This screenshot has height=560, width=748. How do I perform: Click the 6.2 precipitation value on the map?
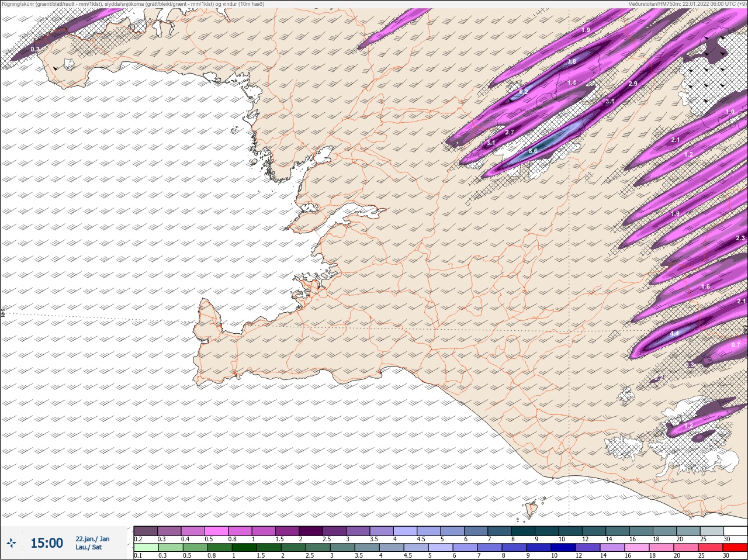pos(524,92)
